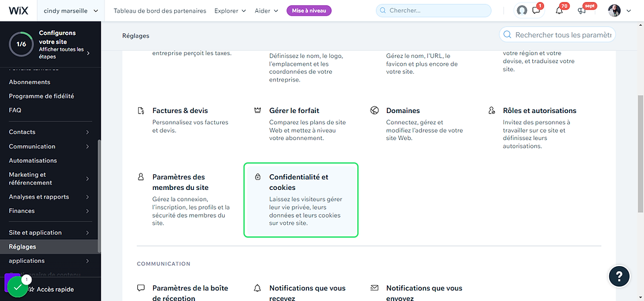Viewport: 644px width, 301px height.
Task: Click the user profile avatar
Action: click(614, 11)
